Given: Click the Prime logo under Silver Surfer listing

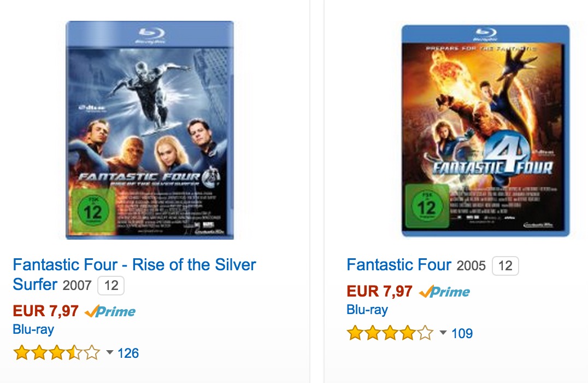Looking at the screenshot, I should 110,312.
